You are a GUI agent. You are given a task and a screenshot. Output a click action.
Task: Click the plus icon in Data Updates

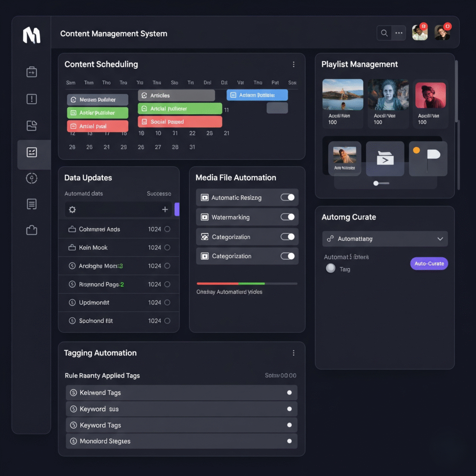[165, 210]
